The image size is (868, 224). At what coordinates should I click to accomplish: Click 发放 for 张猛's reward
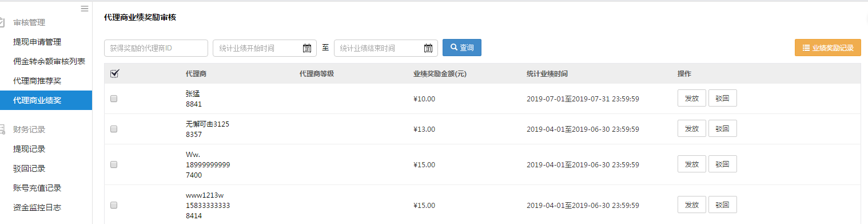[x=692, y=98]
